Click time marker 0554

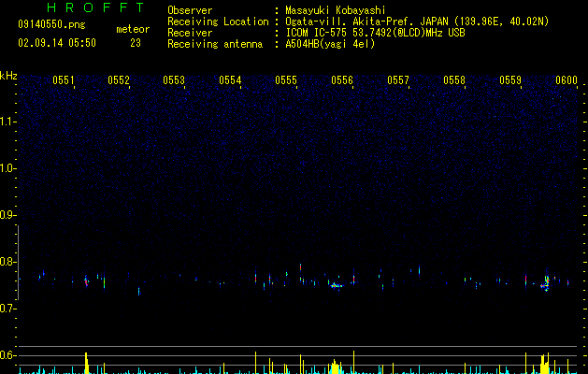tap(230, 80)
